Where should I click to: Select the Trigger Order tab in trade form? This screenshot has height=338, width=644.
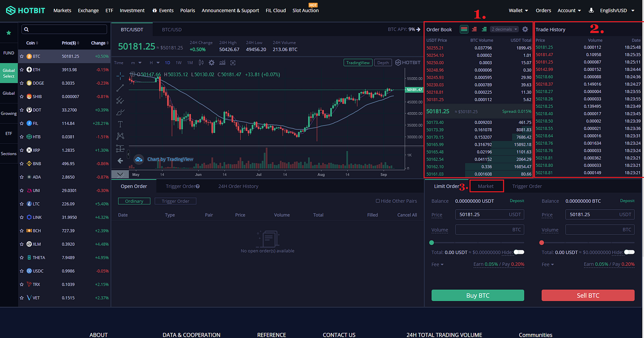[x=527, y=186]
